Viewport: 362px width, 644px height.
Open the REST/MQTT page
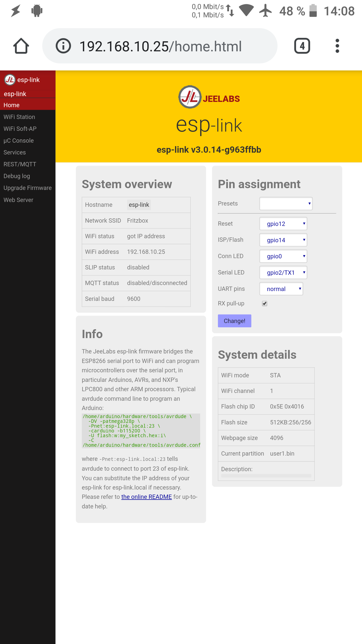(28, 164)
